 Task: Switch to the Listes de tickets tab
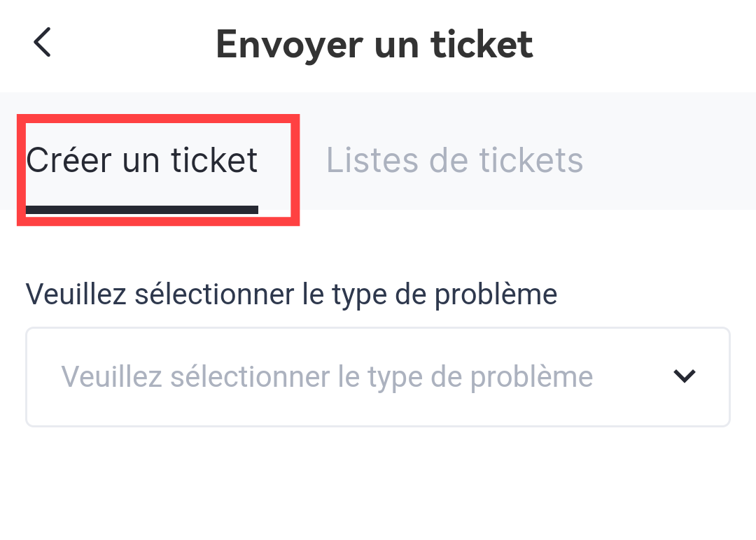(454, 160)
